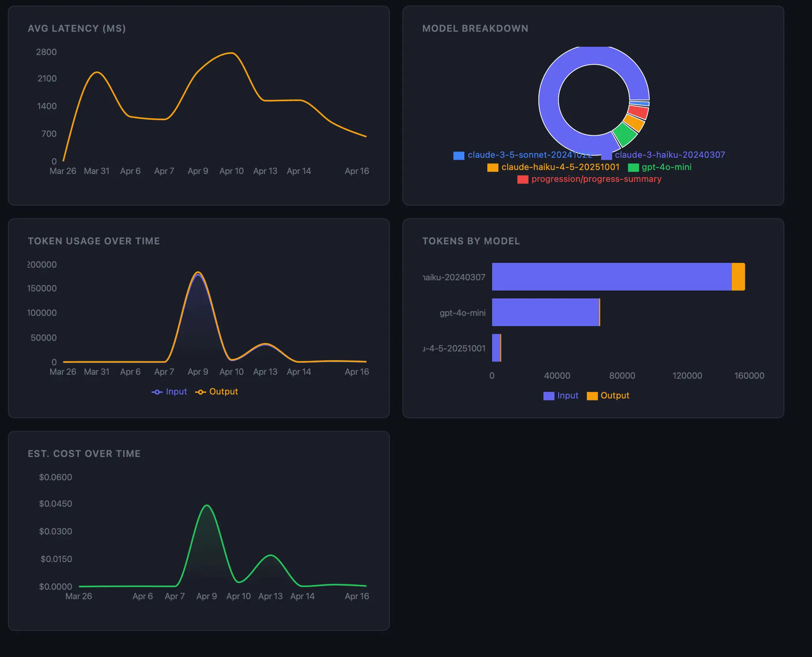Toggle Output series in Token Usage legend

point(216,392)
